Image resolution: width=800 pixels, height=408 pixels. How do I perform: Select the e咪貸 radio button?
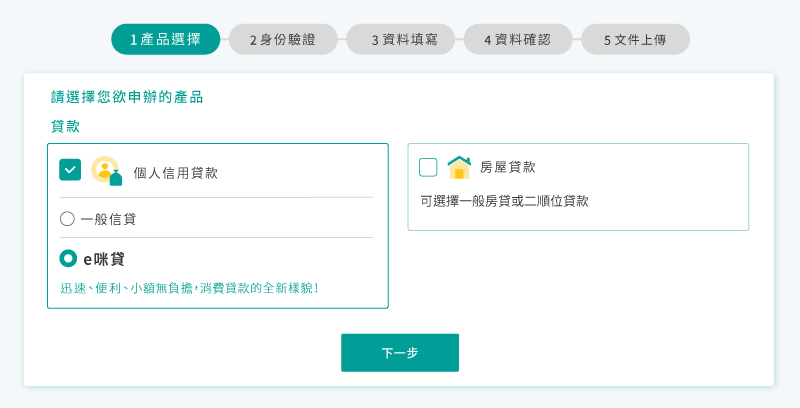pyautogui.click(x=68, y=259)
